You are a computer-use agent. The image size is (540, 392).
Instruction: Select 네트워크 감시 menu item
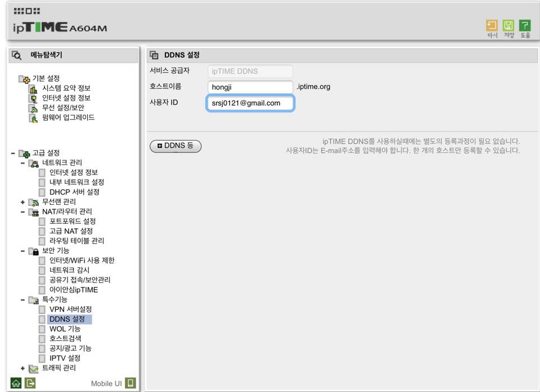tap(69, 271)
